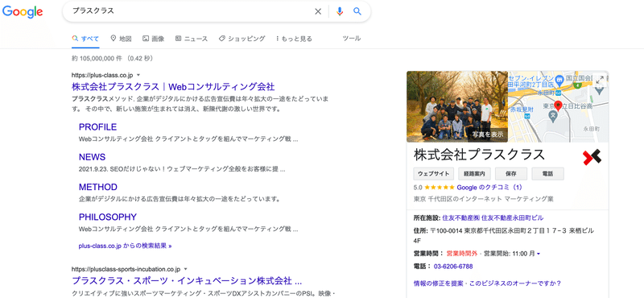Switch to the 地図 tab
Image resolution: width=644 pixels, height=298 pixels.
click(x=122, y=39)
